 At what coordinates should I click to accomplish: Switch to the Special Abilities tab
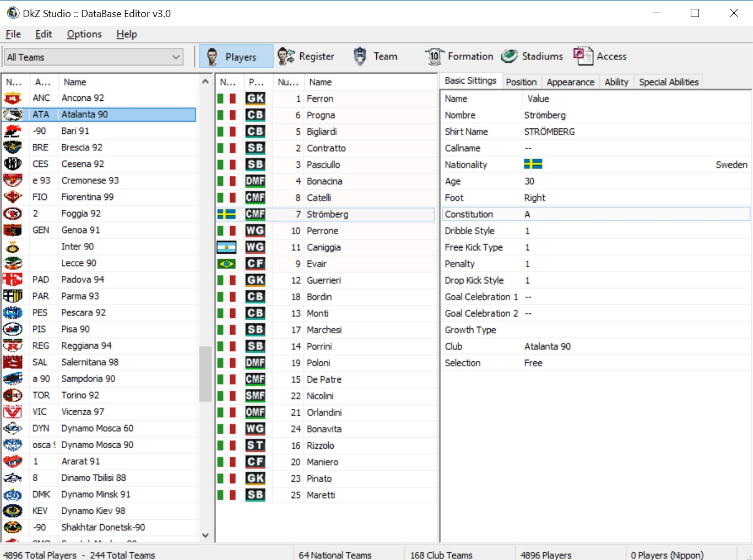(x=669, y=82)
